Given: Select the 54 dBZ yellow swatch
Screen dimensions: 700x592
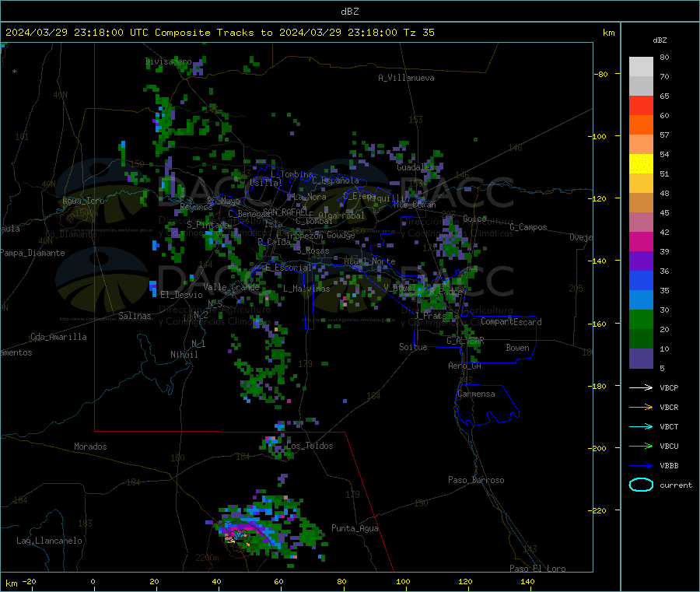Looking at the screenshot, I should click(x=641, y=164).
